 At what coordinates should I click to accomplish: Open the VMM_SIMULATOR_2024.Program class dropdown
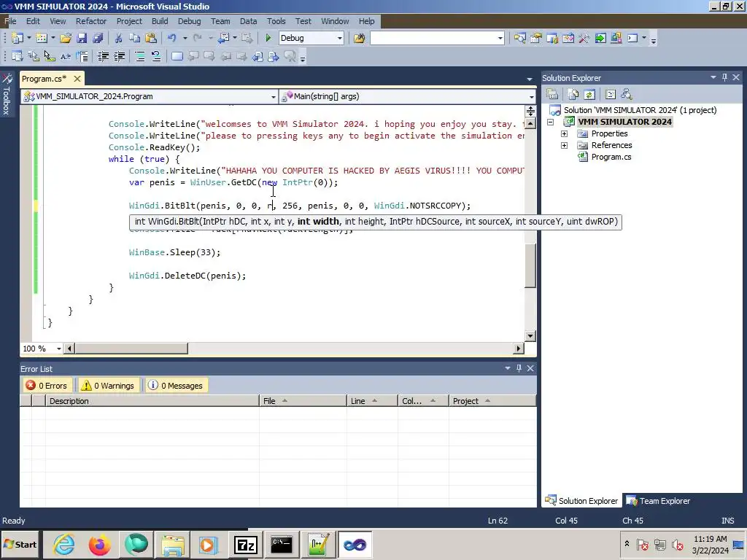(x=274, y=97)
